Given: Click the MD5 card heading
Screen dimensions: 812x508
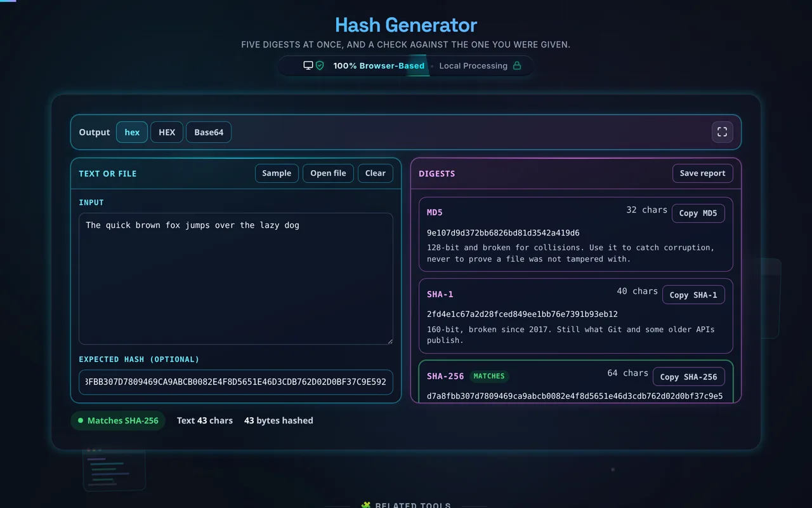Looking at the screenshot, I should [435, 213].
